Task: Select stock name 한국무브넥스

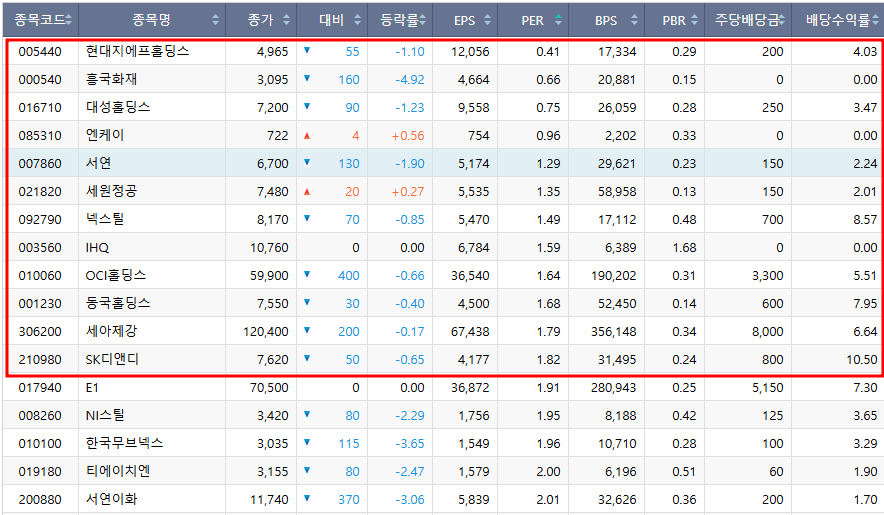Action: point(124,443)
